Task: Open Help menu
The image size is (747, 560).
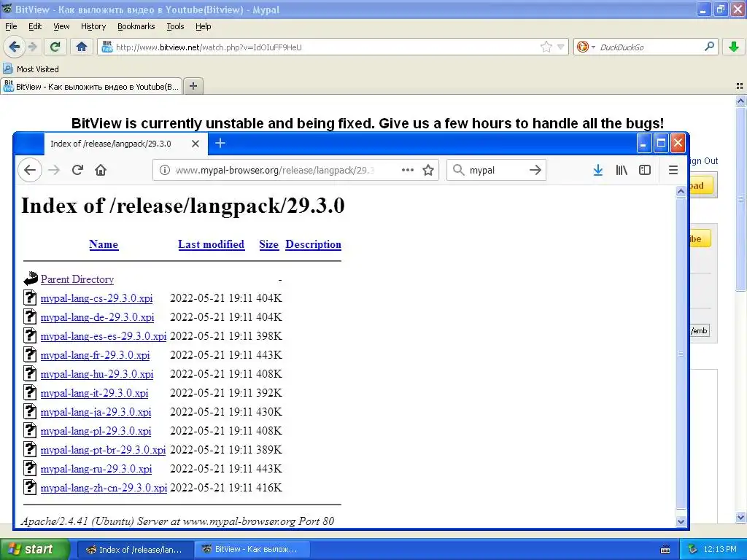Action: coord(204,27)
